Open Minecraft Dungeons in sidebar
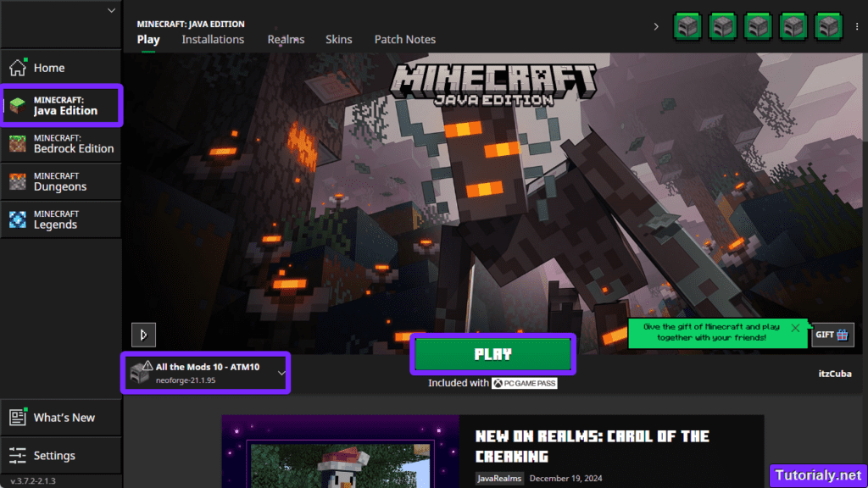This screenshot has height=488, width=868. 61,181
